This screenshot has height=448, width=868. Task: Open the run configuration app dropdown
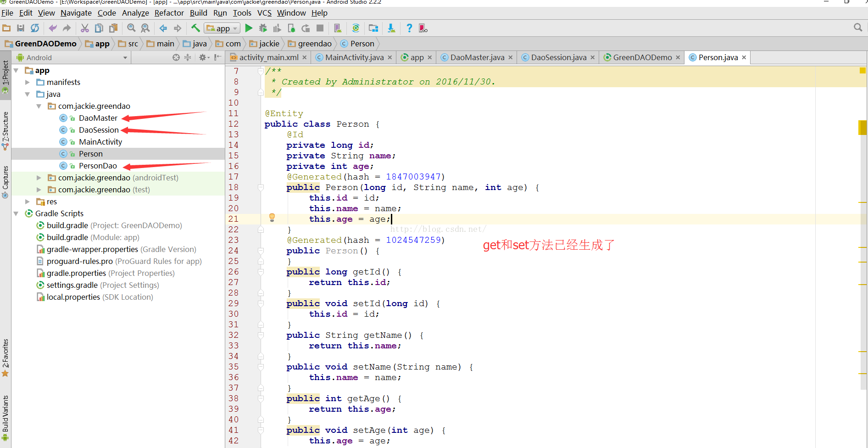tap(223, 28)
